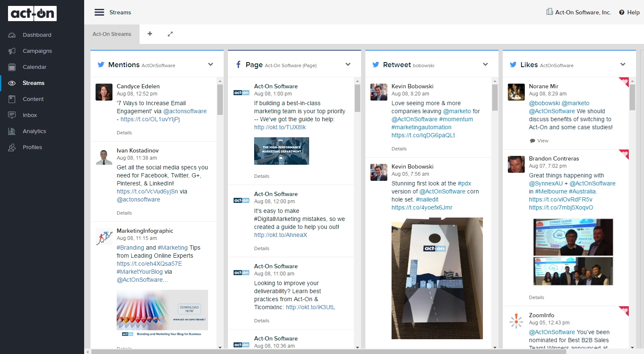644x354 pixels.
Task: Click Candyce Edelen's avatar
Action: pyautogui.click(x=104, y=92)
